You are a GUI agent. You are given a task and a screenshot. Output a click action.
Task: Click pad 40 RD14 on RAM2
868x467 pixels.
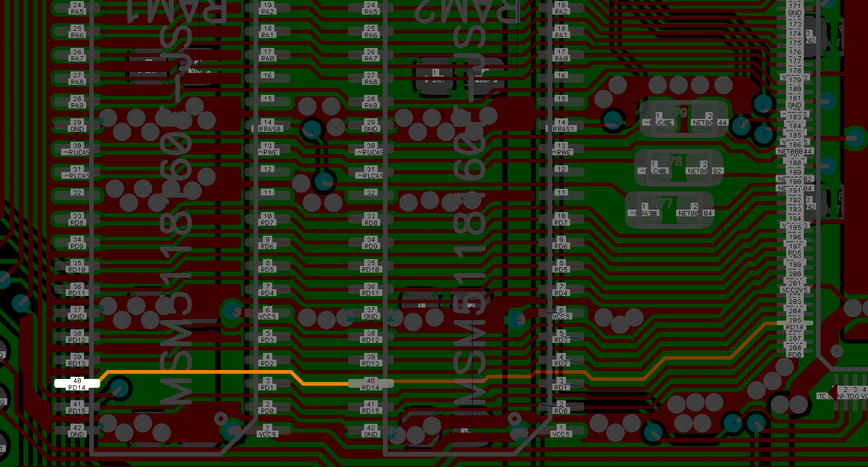point(370,384)
